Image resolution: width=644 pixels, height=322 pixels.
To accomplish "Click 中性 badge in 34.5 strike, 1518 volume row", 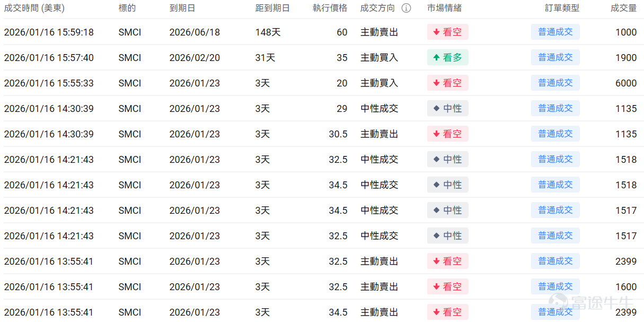I will pos(448,185).
